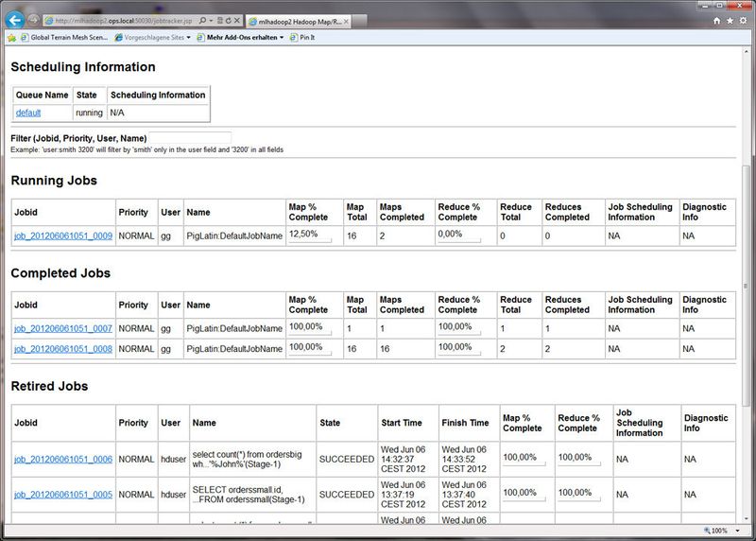Open running job_201206061051_0009

pyautogui.click(x=63, y=236)
